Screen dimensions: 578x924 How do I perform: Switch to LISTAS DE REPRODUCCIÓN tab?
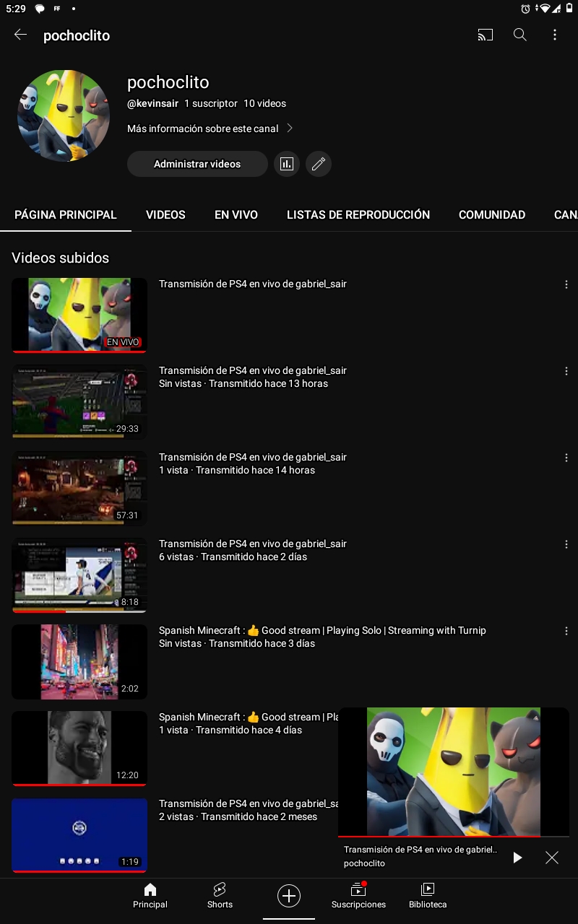pos(358,214)
